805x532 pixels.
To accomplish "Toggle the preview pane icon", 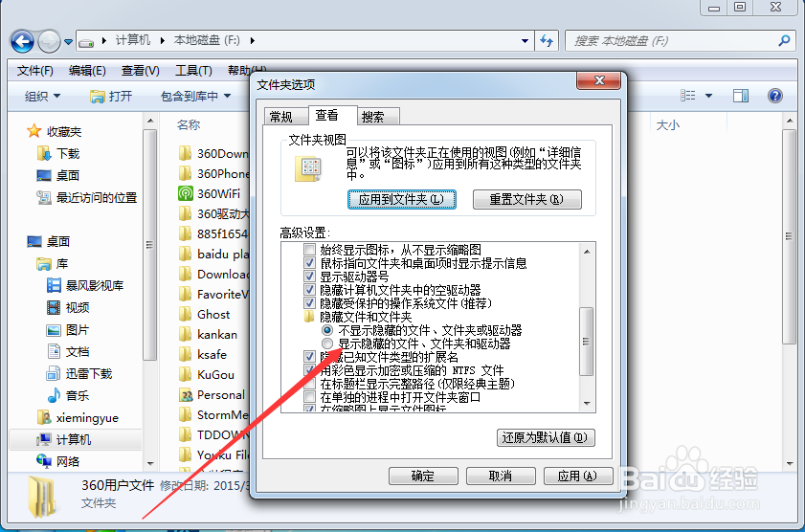I will (x=740, y=96).
